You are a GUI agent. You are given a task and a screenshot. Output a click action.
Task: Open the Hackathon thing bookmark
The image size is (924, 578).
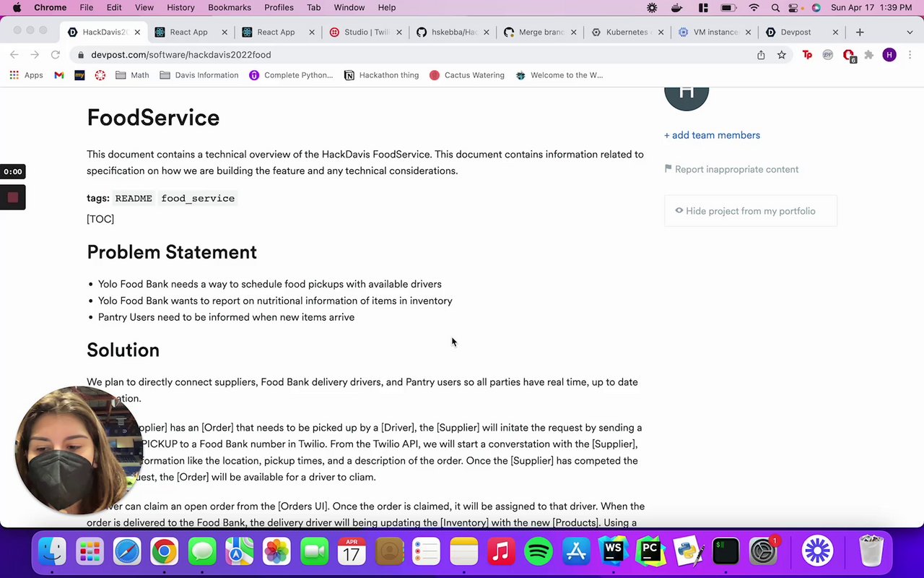pyautogui.click(x=381, y=75)
